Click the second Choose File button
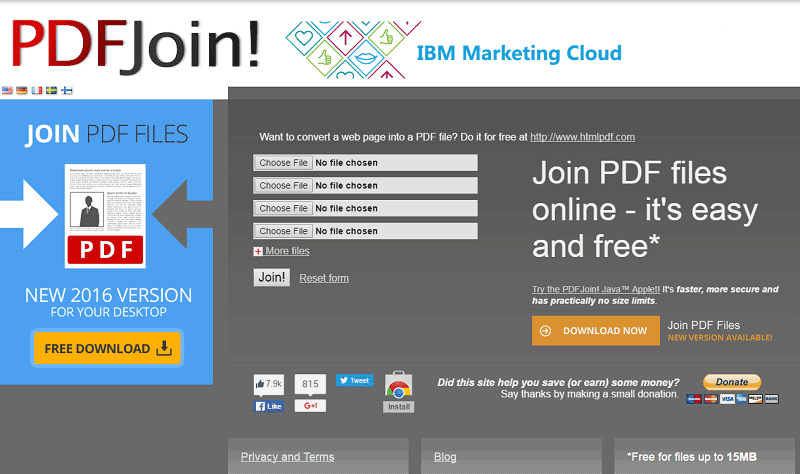 (x=283, y=186)
